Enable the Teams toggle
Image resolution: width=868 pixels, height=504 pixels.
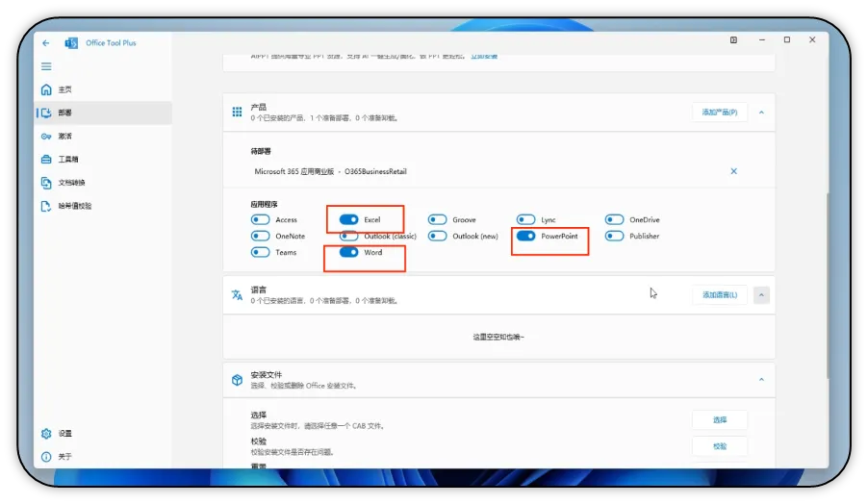[x=260, y=252]
